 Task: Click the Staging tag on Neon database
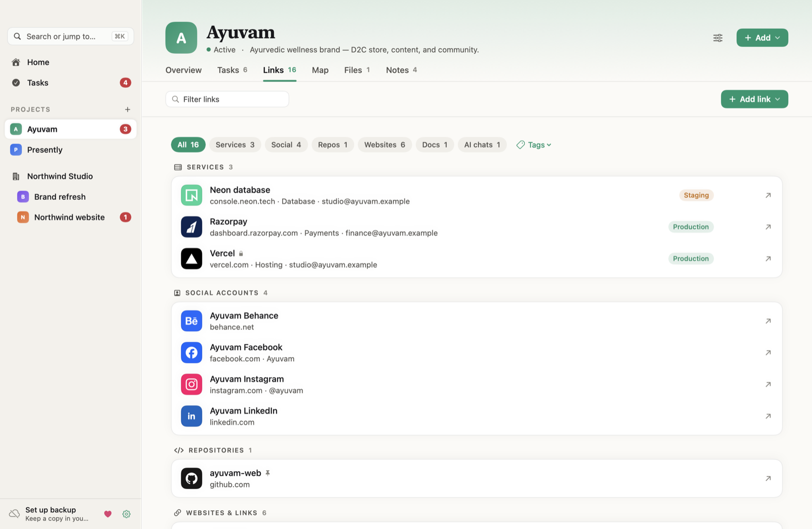(696, 195)
